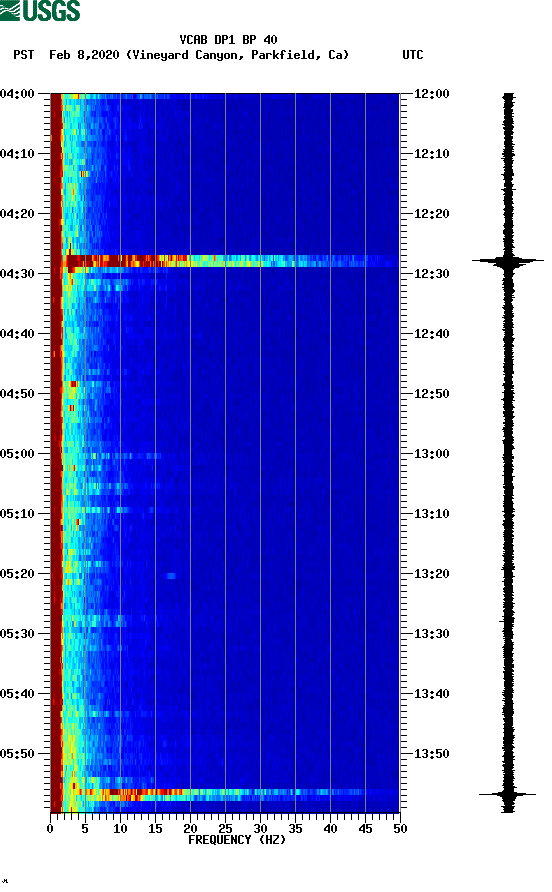Screen dimensions: 552x892
Task: Click the red-orange spot near 5 Hz at 04:13
Action: pyautogui.click(x=84, y=174)
